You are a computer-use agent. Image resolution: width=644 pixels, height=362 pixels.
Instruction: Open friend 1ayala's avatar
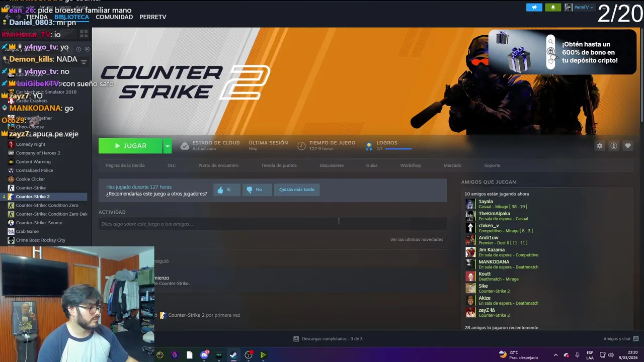[470, 204]
